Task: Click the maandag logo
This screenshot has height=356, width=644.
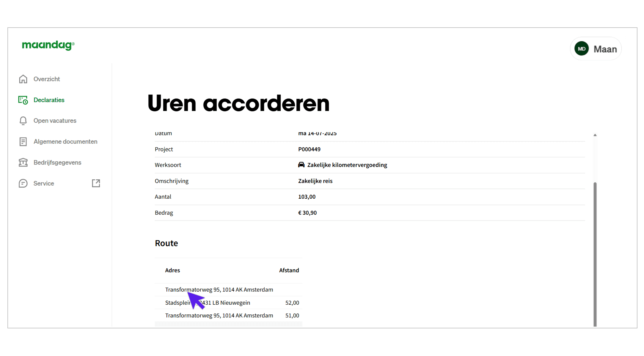Action: [x=48, y=45]
